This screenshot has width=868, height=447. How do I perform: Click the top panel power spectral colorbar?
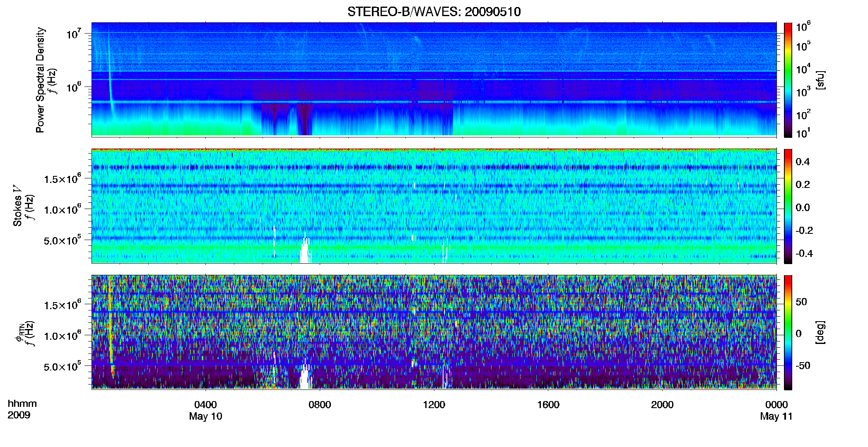point(788,80)
